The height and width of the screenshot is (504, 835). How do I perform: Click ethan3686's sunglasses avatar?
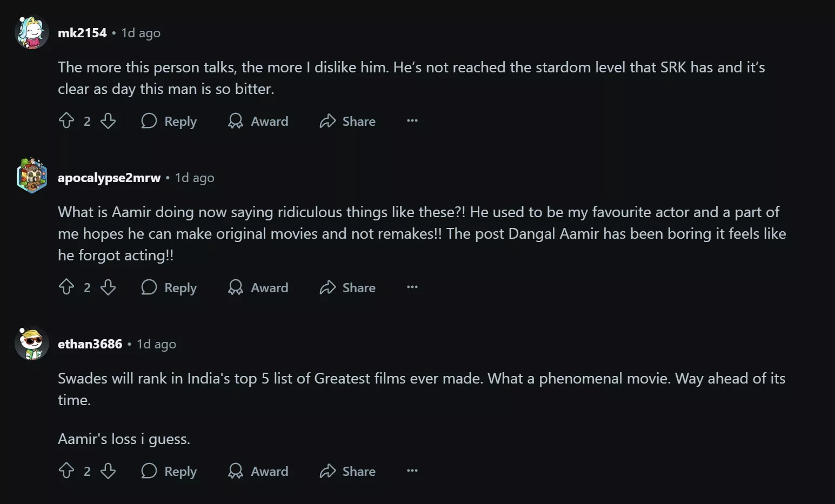32,344
